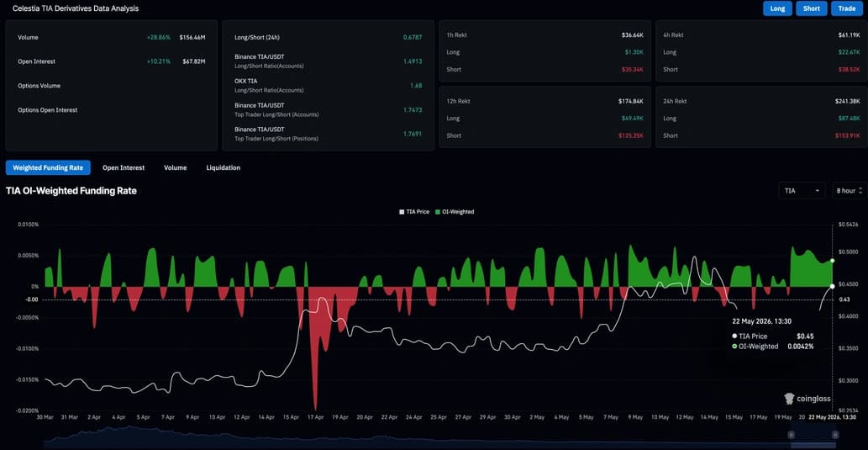Click the open interest change +10.21%

[159, 61]
